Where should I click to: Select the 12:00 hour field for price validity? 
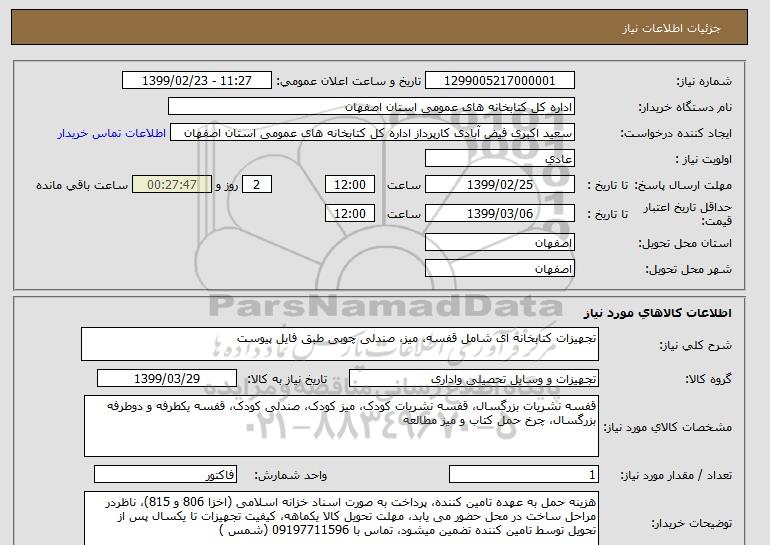pos(351,212)
